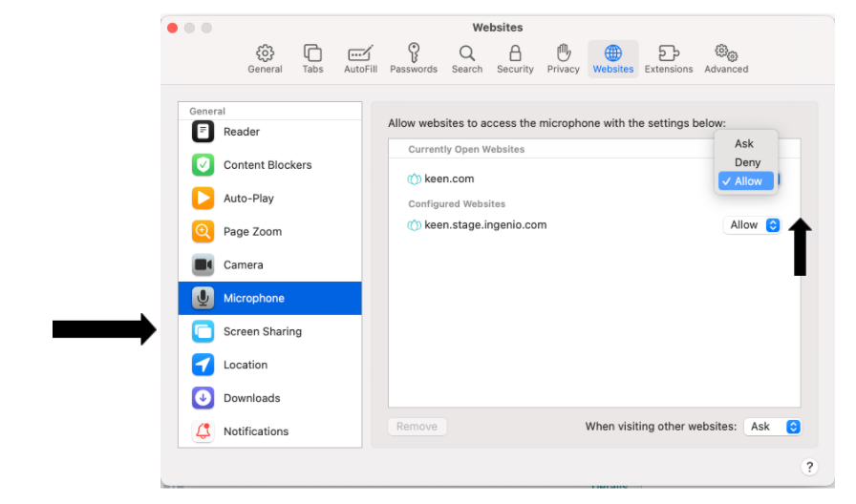Open the Security preferences pane
The image size is (856, 504).
click(515, 58)
